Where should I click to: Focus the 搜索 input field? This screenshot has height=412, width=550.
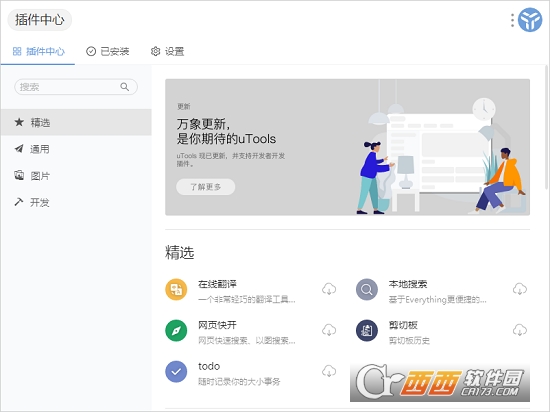pyautogui.click(x=76, y=87)
